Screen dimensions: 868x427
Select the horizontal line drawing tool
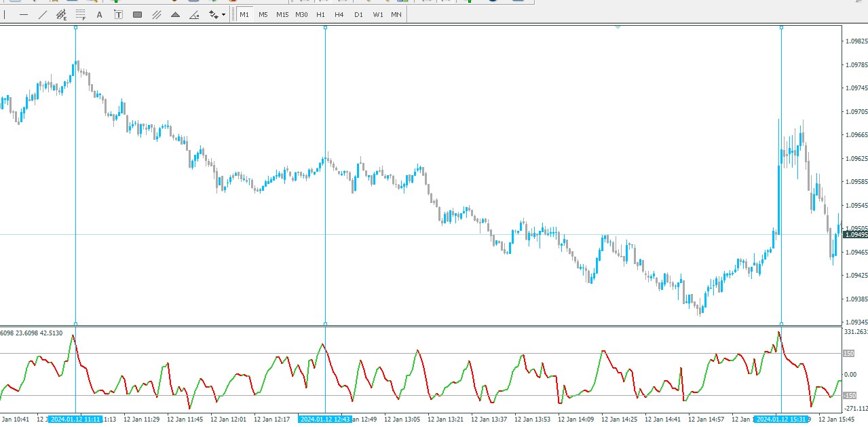pos(24,14)
